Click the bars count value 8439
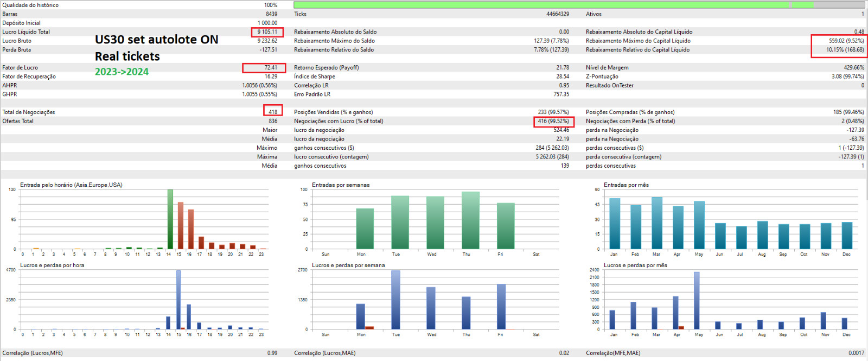 pyautogui.click(x=271, y=14)
